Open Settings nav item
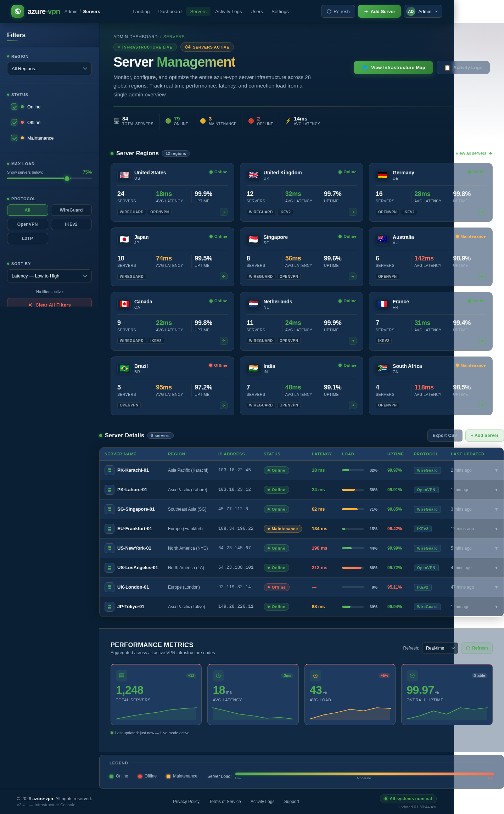Image resolution: width=504 pixels, height=814 pixels. 280,11
